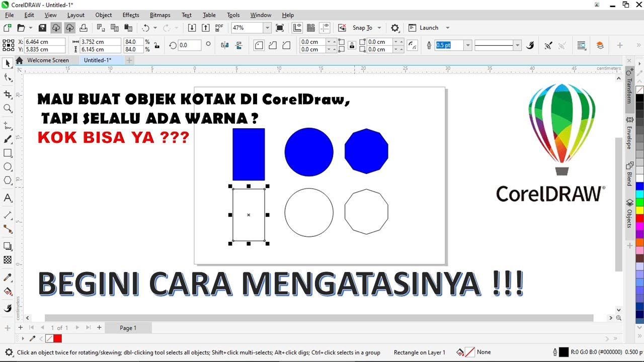Screen dimensions: 644x362
Task: Click the Full-screen preview icon
Action: [280, 28]
